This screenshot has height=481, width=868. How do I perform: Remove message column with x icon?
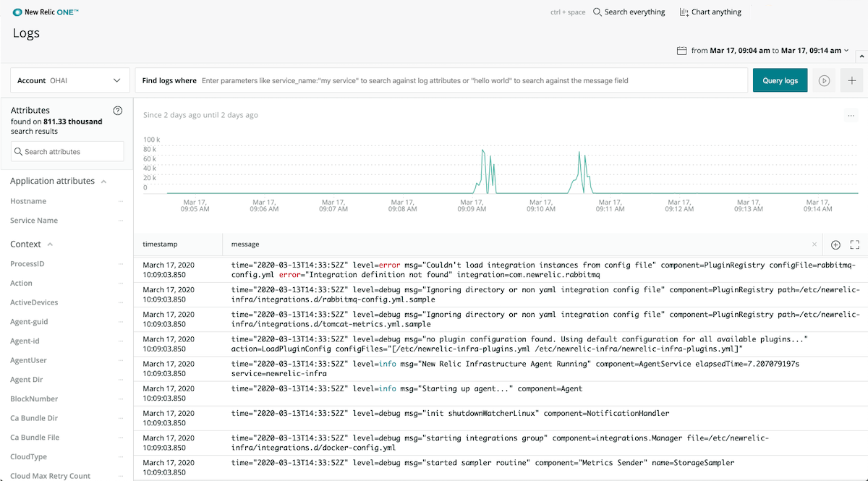[x=814, y=244]
